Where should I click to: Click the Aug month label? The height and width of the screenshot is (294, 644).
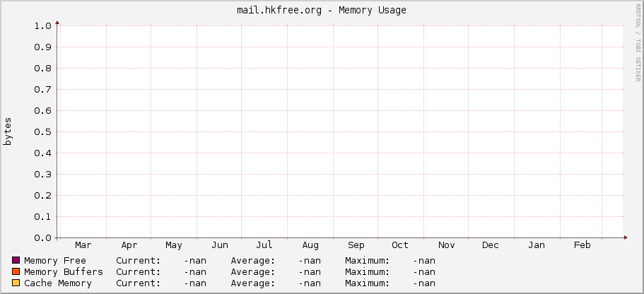(310, 245)
